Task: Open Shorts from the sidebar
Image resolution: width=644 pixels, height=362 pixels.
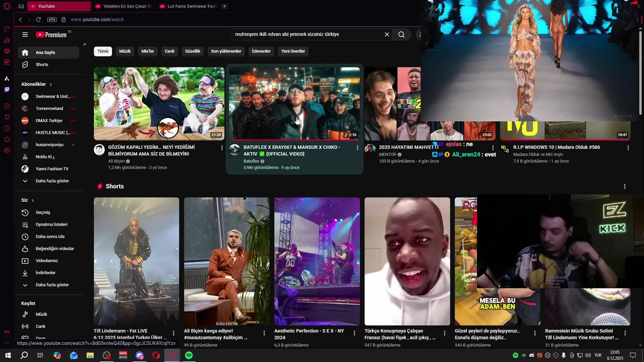Action: (48, 64)
